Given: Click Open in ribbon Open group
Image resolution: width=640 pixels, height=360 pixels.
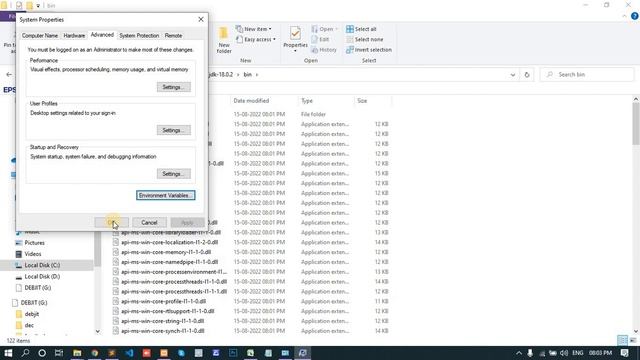Looking at the screenshot, I should 324,29.
